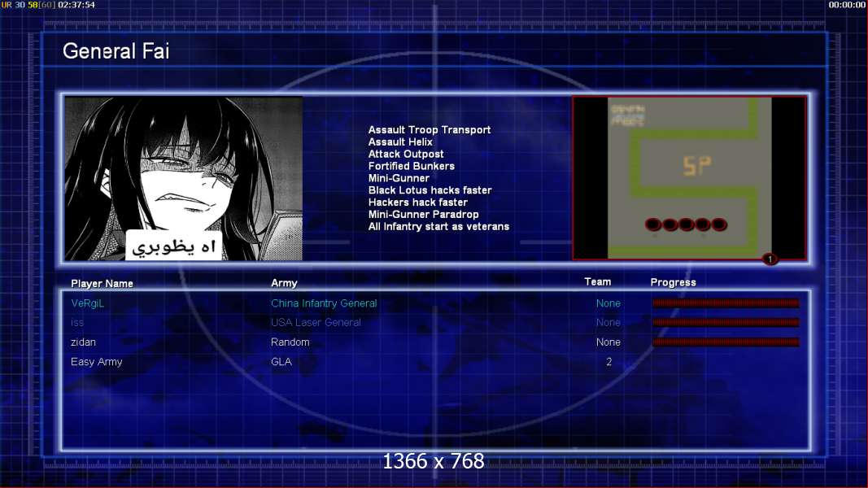Click iss's loading progress bar
Viewport: 868px width, 488px height.
pyautogui.click(x=726, y=323)
